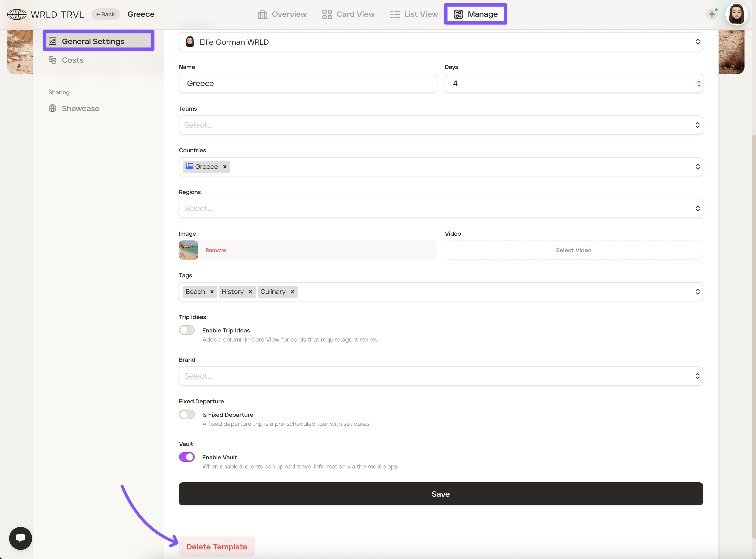Open the Brand select dropdown

[x=441, y=376]
